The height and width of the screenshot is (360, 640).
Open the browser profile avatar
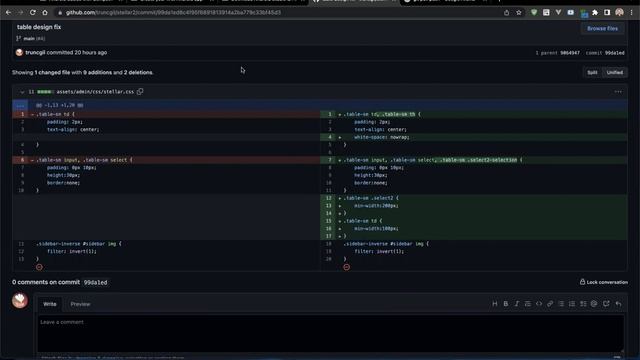click(x=620, y=13)
